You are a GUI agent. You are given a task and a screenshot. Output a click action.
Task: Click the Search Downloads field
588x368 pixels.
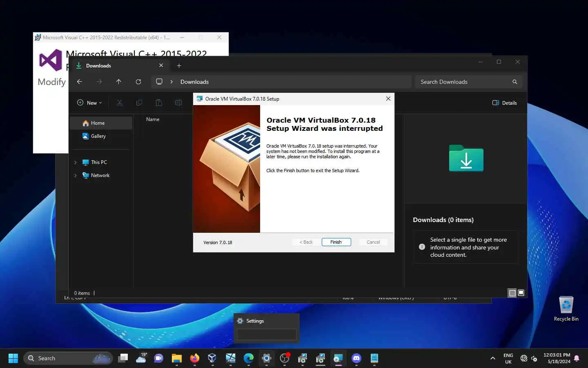click(469, 82)
